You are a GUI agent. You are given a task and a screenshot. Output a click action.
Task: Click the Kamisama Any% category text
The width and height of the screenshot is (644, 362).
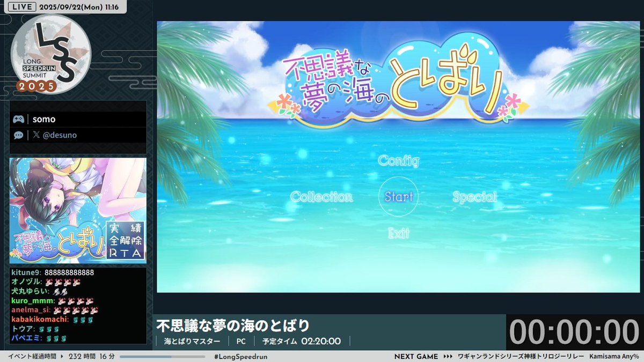(x=614, y=357)
